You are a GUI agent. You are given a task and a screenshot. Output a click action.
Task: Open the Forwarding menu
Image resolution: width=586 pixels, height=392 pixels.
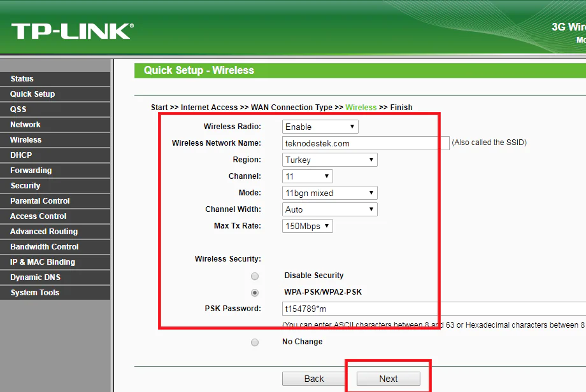click(55, 171)
